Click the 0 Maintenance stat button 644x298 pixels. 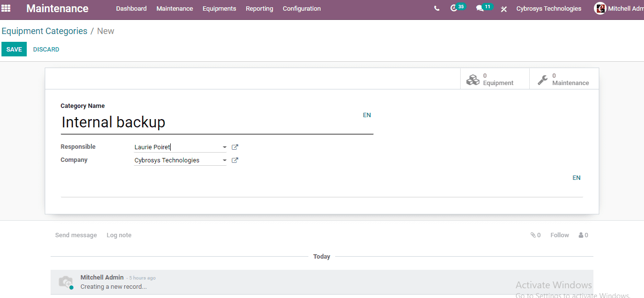click(x=564, y=79)
